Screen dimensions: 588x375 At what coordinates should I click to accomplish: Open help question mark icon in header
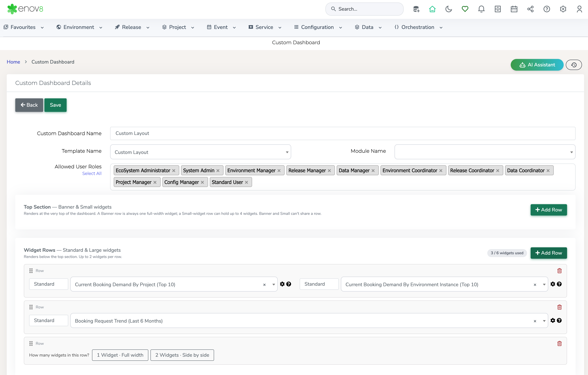(547, 9)
